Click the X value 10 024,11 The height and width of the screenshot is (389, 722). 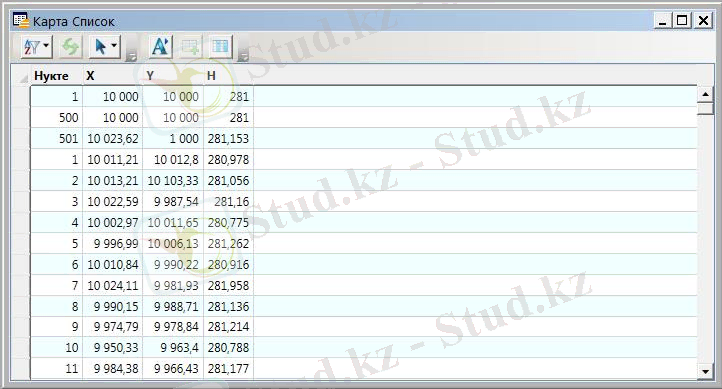click(112, 285)
